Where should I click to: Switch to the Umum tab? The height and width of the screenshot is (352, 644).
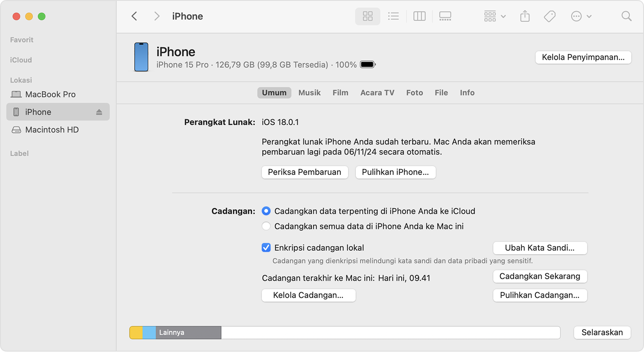pos(274,93)
